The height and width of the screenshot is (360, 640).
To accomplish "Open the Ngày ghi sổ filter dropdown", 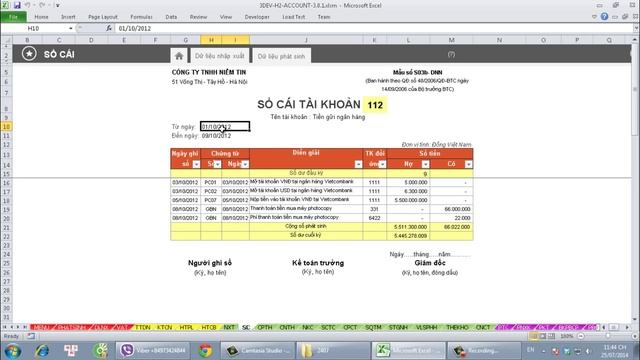I will point(196,164).
